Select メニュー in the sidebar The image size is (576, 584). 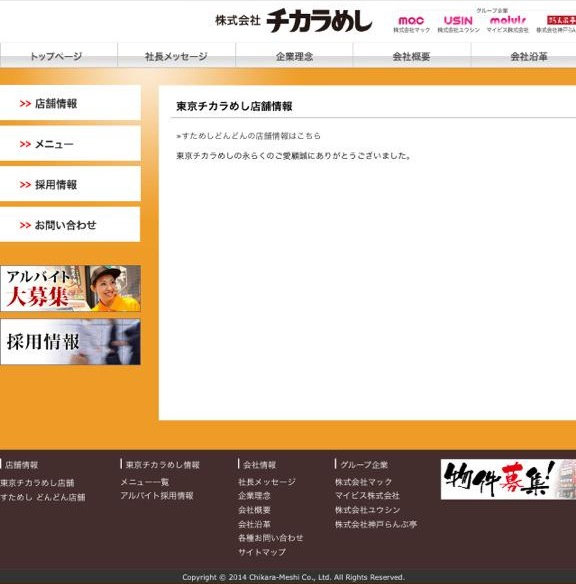[x=70, y=144]
